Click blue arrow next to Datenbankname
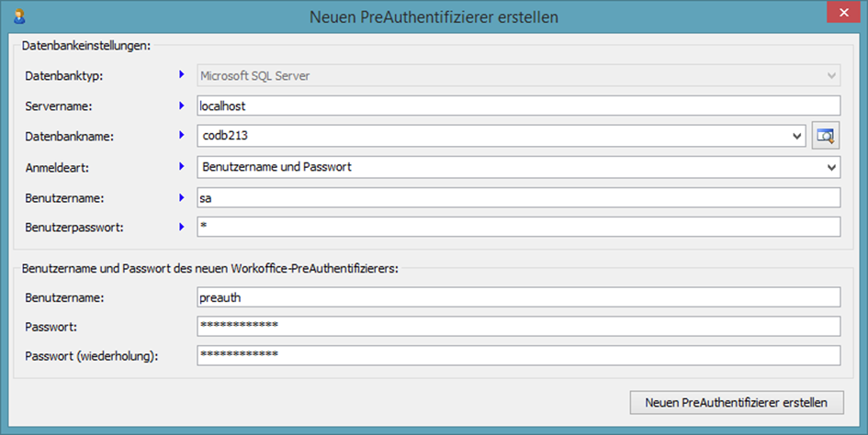Viewport: 868px width, 435px height. [182, 137]
